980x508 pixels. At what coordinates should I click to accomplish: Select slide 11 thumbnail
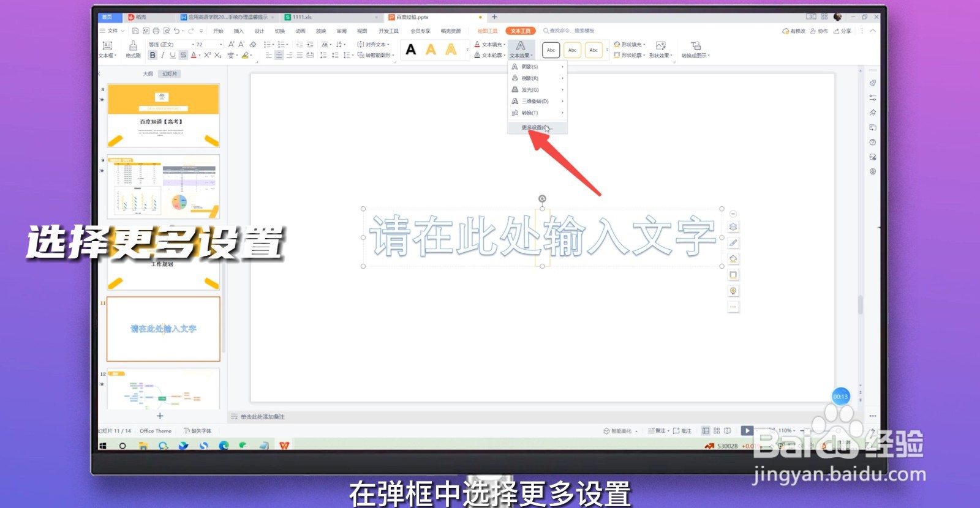pos(164,329)
